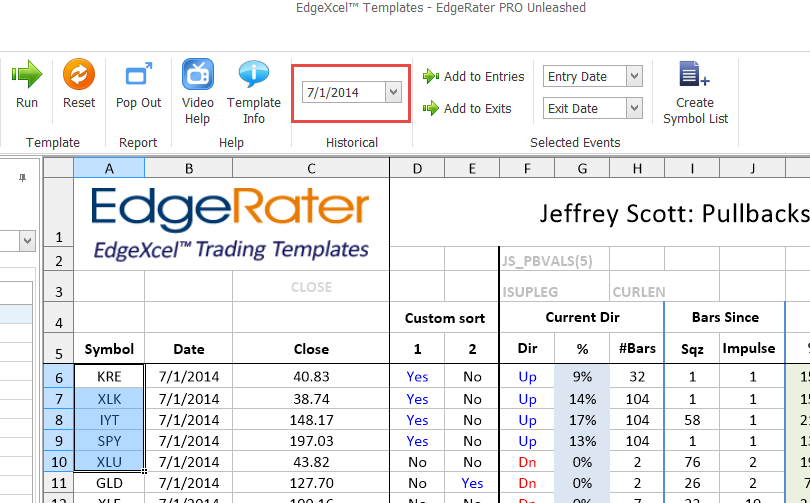
Task: Click the KRE symbol cell
Action: tap(109, 376)
